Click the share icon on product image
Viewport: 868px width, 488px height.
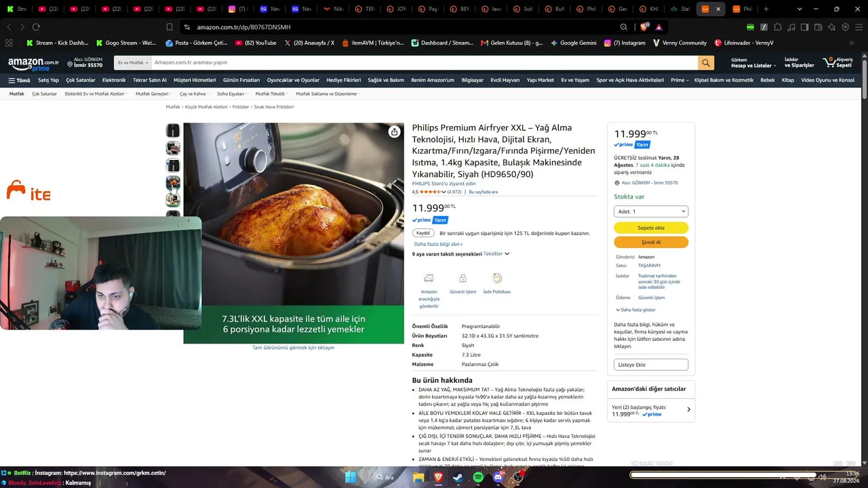click(394, 131)
